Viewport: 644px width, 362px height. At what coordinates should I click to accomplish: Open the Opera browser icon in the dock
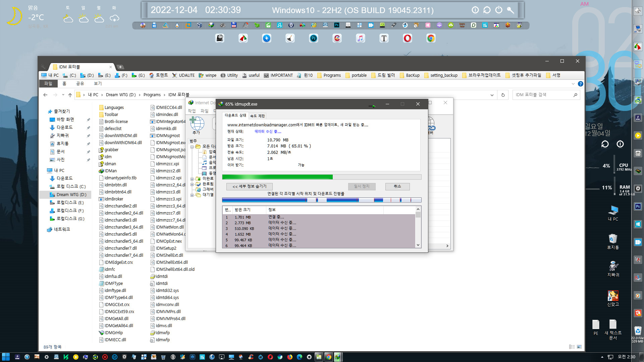click(407, 38)
